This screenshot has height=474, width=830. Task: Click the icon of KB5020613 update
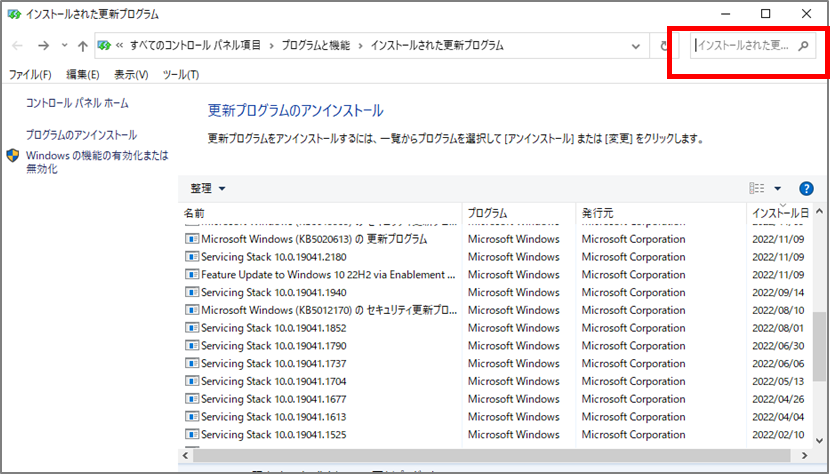pyautogui.click(x=192, y=239)
